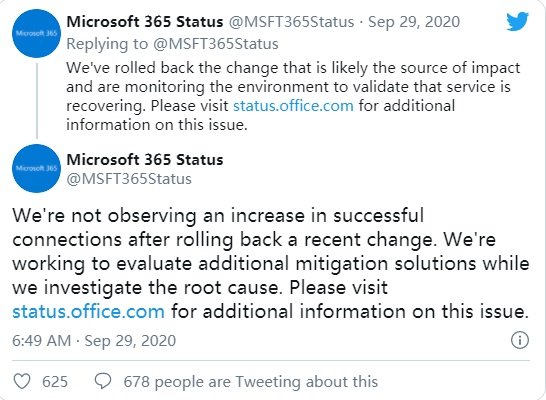Image resolution: width=546 pixels, height=400 pixels.
Task: Click the @MSFT365Status handle under main name
Action: pyautogui.click(x=129, y=179)
